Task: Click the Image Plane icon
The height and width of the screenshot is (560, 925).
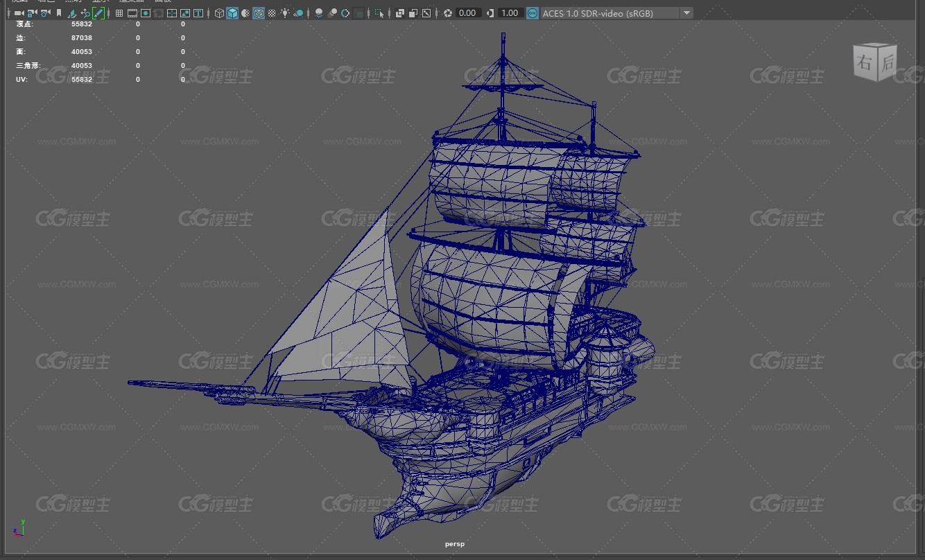Action: pyautogui.click(x=72, y=12)
